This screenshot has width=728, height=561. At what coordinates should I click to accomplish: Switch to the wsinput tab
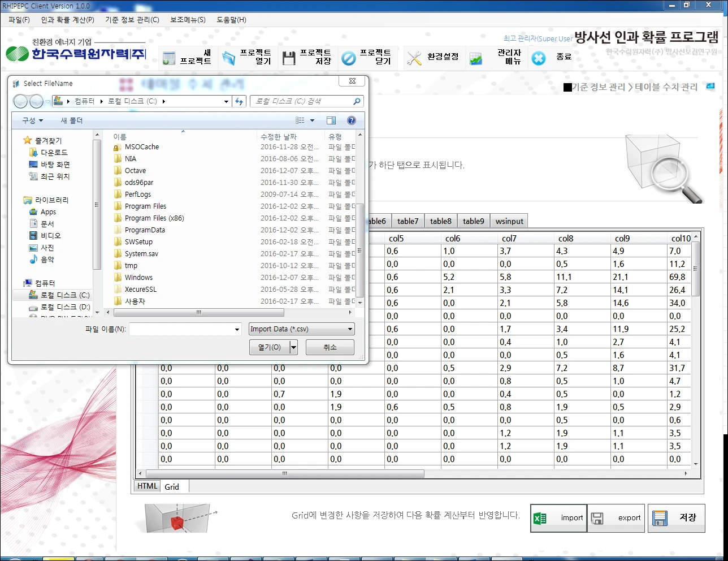tap(509, 221)
